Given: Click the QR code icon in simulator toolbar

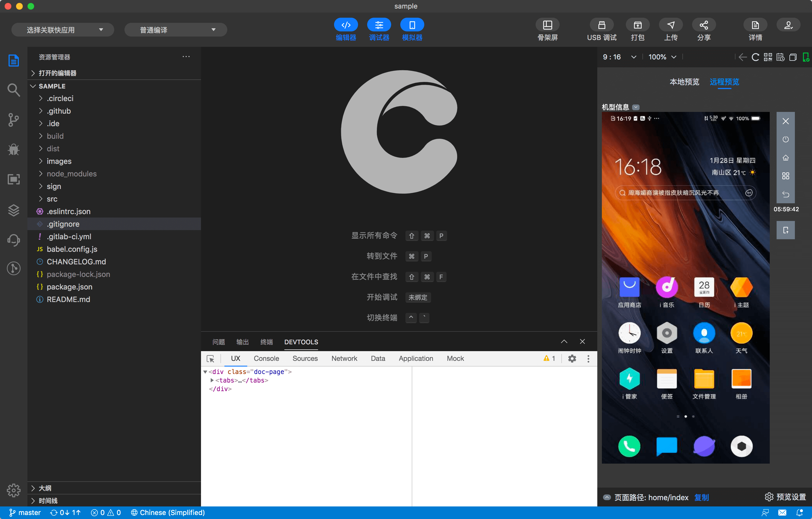Looking at the screenshot, I should pyautogui.click(x=768, y=57).
